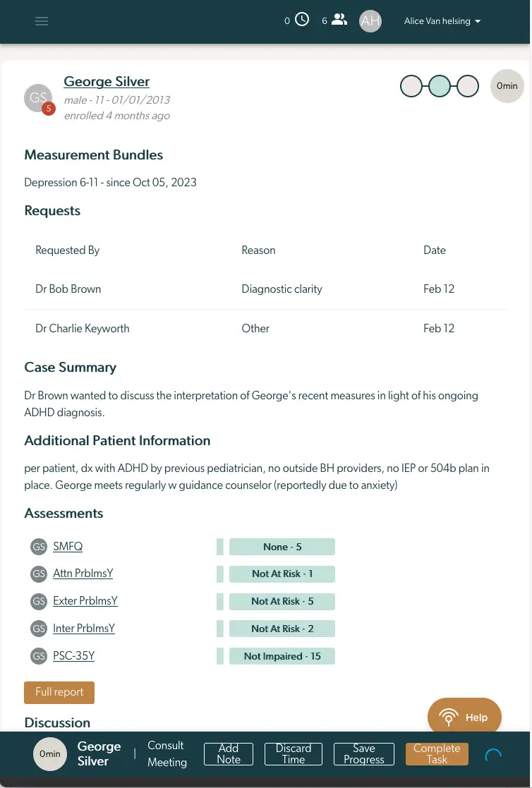Select the highlighted middle workflow step
This screenshot has width=532, height=788.
(x=440, y=85)
